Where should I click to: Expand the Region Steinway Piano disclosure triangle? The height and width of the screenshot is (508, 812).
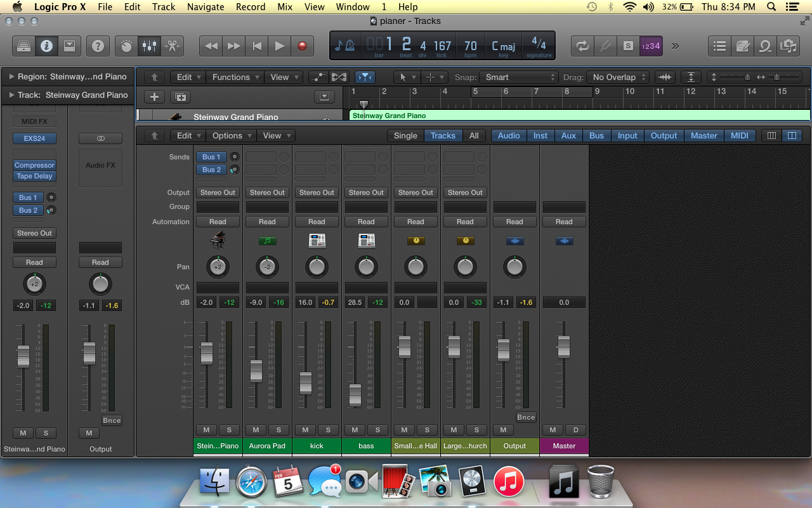point(11,77)
